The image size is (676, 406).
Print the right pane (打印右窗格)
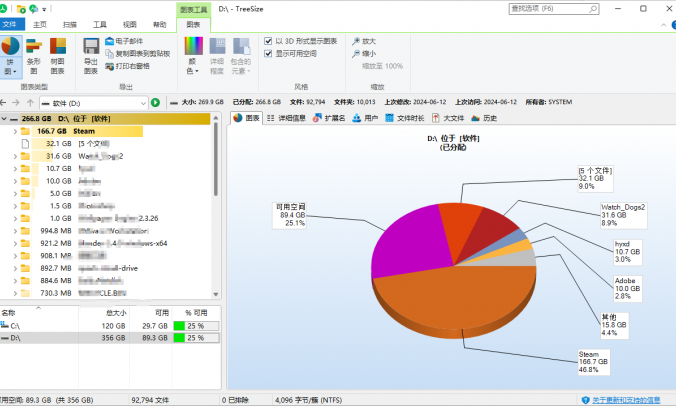[127, 66]
